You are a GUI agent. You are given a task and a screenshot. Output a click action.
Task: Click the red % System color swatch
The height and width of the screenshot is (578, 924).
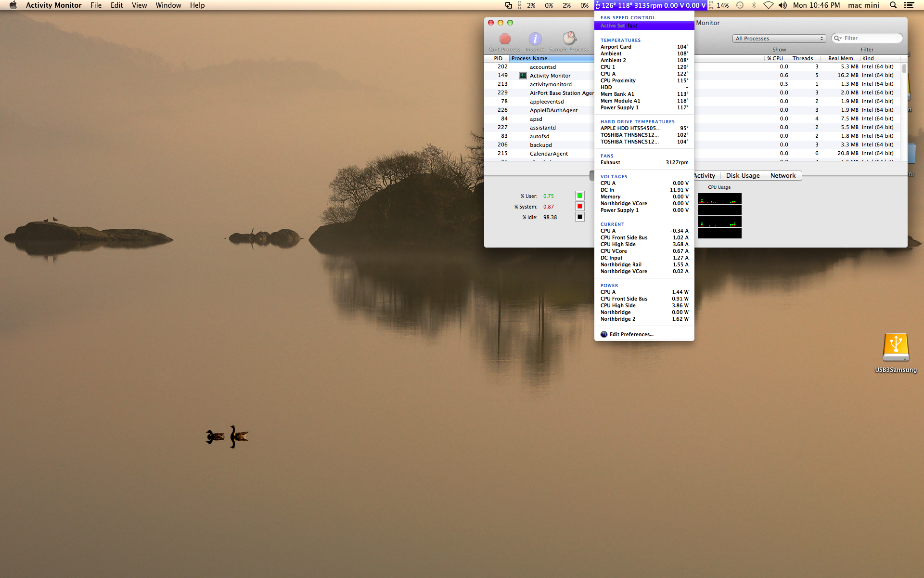(x=580, y=206)
